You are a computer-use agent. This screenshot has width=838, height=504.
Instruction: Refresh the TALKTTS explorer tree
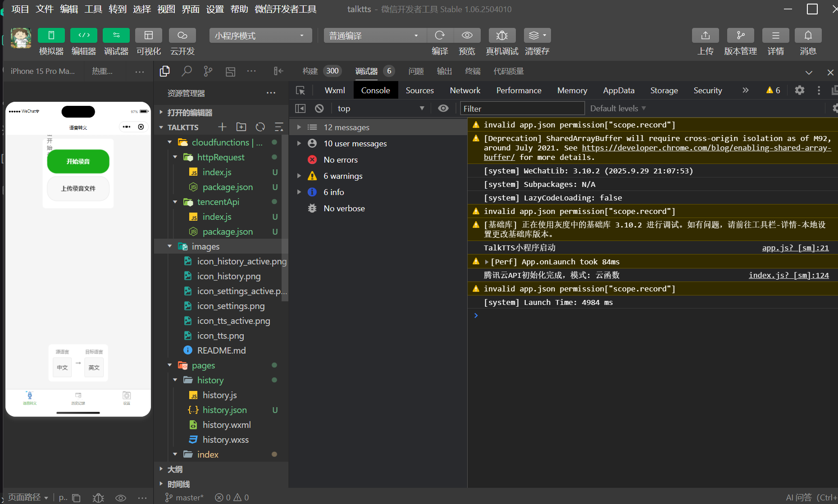click(260, 127)
